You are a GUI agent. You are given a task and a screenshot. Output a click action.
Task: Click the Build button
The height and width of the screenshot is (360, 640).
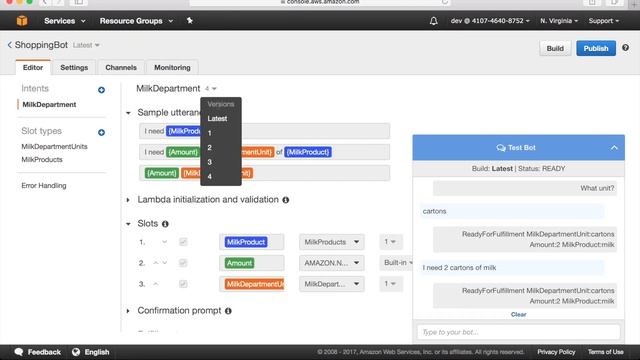(555, 48)
